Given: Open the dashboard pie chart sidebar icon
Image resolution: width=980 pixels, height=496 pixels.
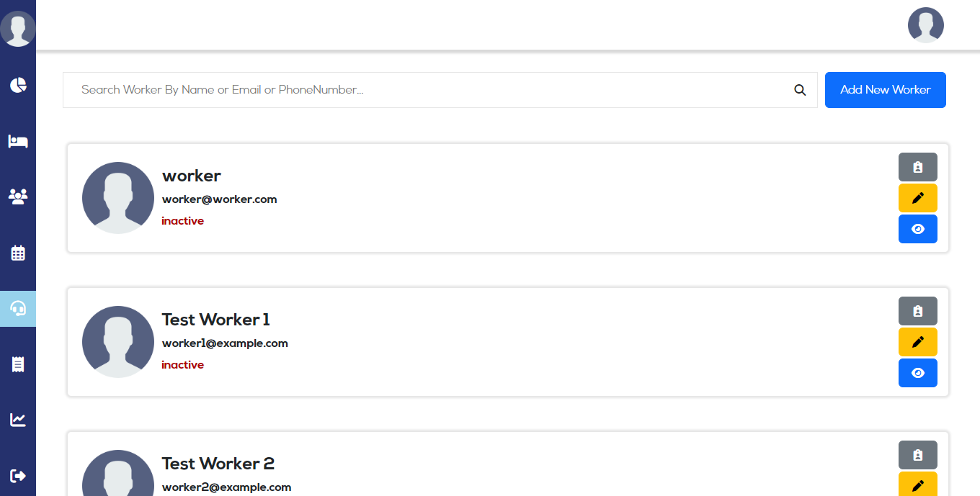Looking at the screenshot, I should [x=18, y=85].
